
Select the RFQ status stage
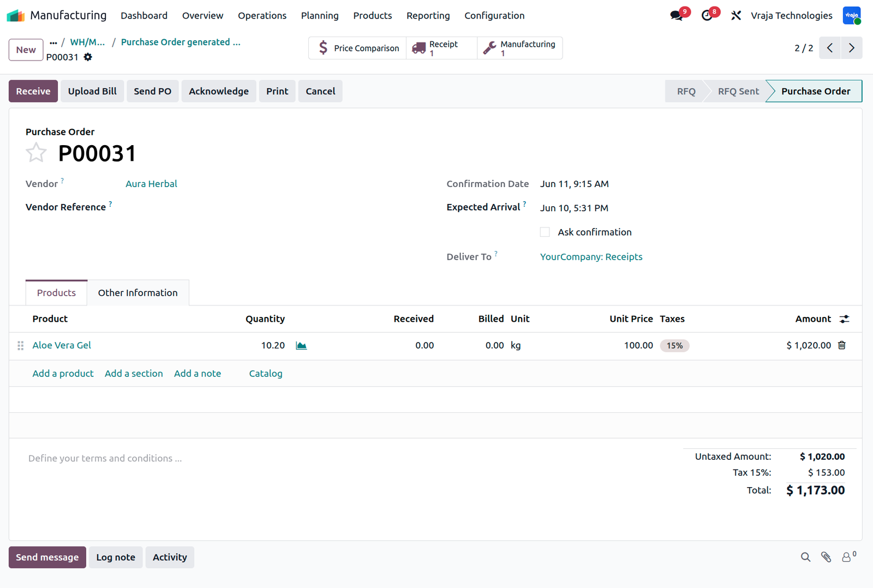click(x=686, y=91)
